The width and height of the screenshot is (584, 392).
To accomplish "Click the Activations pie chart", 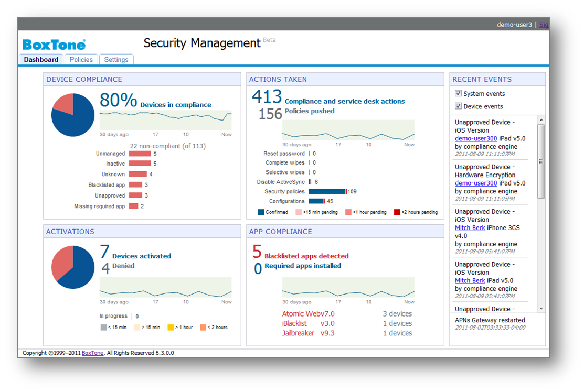I will point(73,267).
